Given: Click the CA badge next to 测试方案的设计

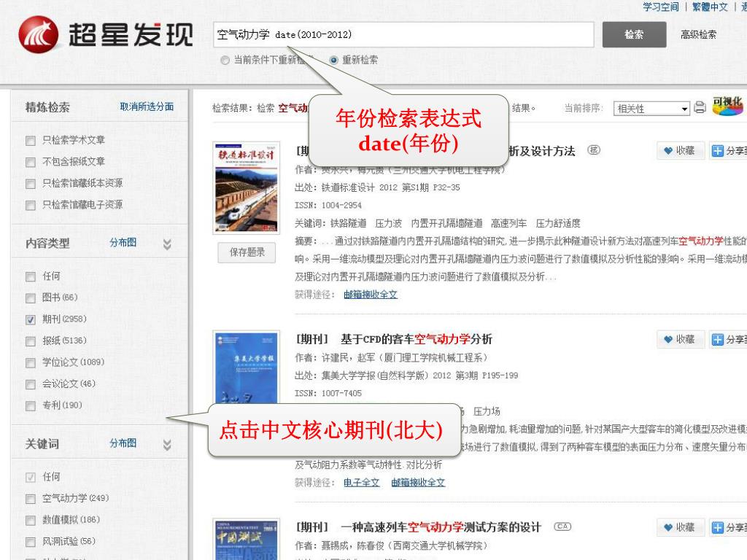Looking at the screenshot, I should pyautogui.click(x=562, y=526).
